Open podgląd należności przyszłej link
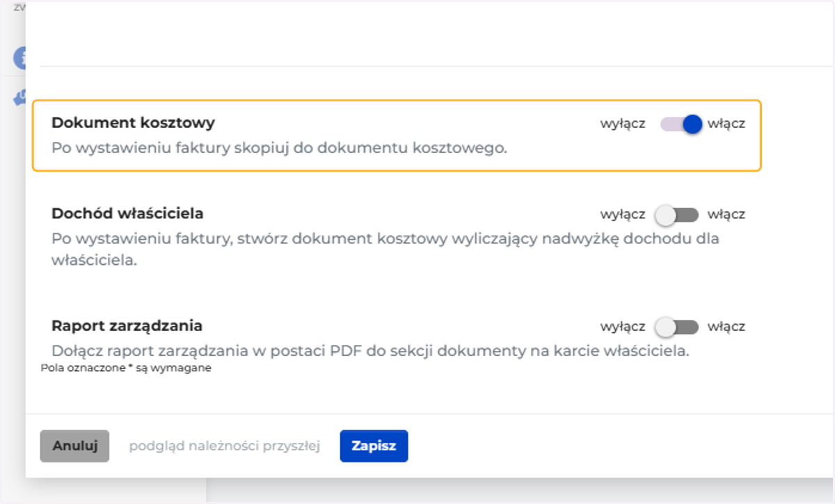Viewport: 835px width, 504px height. click(x=225, y=446)
